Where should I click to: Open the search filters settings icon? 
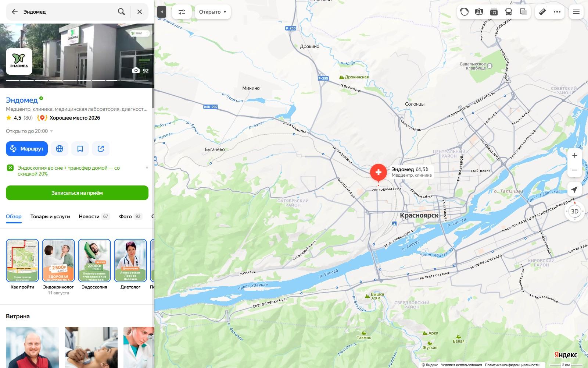182,12
